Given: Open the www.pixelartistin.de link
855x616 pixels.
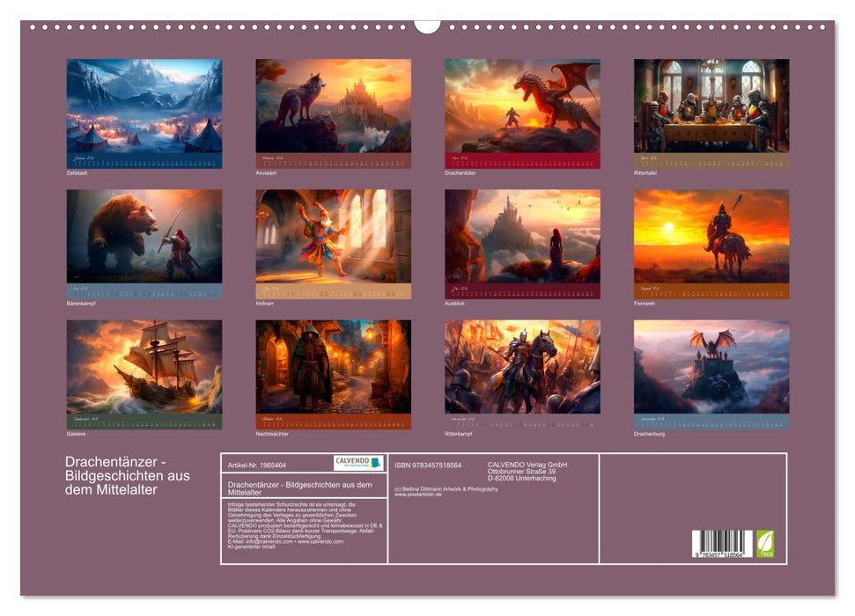Looking at the screenshot, I should [x=418, y=495].
